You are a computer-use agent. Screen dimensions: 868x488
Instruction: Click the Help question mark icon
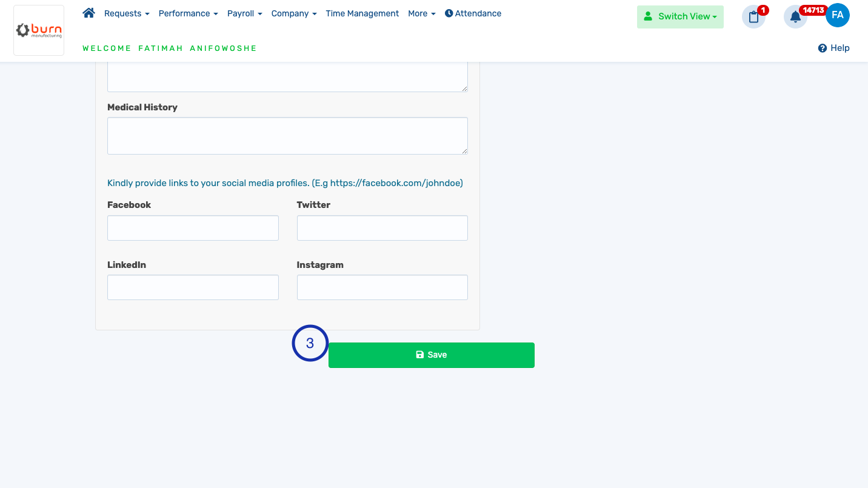tap(823, 48)
